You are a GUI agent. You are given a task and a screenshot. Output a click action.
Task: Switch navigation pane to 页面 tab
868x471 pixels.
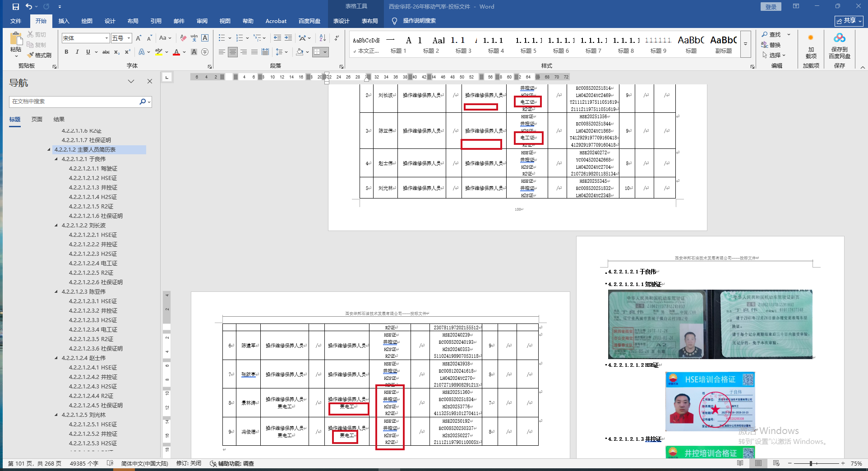point(37,120)
